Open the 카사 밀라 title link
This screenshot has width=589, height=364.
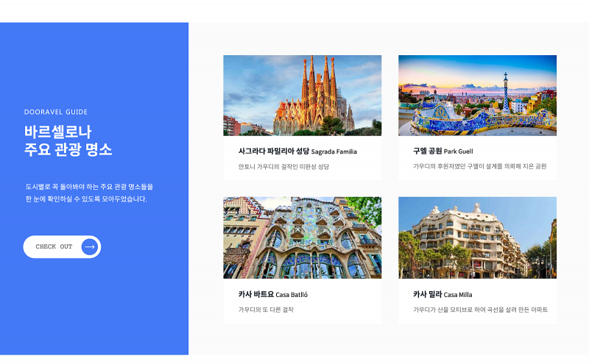tap(427, 294)
